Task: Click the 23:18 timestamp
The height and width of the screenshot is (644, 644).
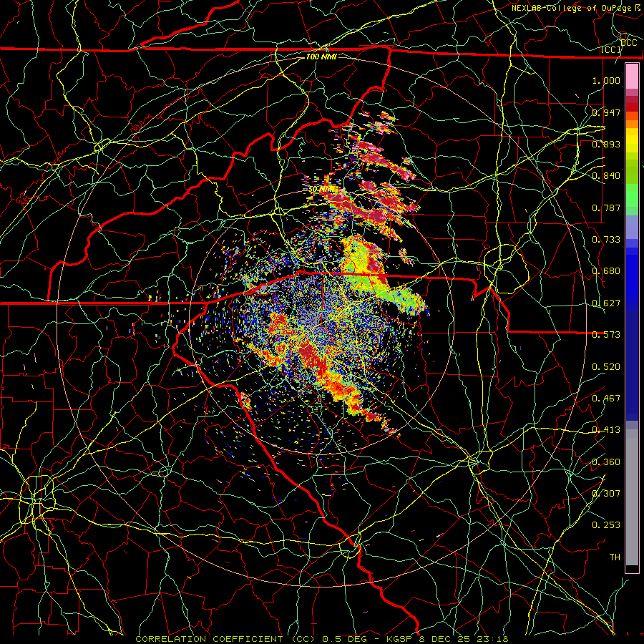Action: (492, 639)
